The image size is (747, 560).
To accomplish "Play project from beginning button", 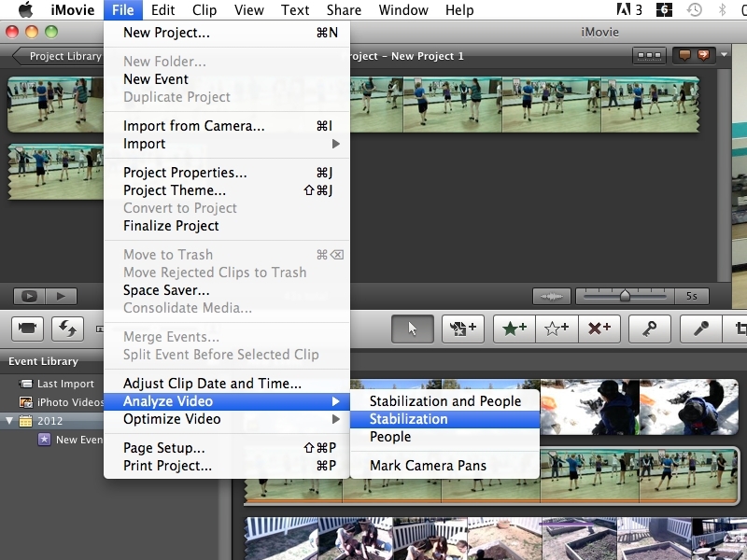I will pyautogui.click(x=61, y=296).
